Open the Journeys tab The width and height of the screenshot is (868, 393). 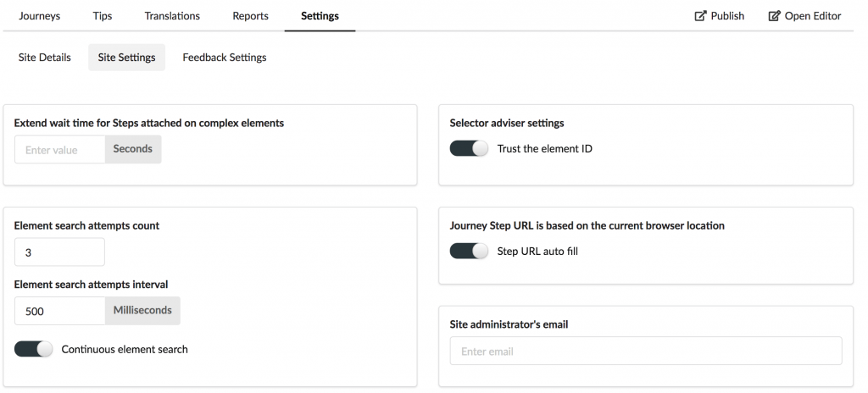pyautogui.click(x=39, y=16)
